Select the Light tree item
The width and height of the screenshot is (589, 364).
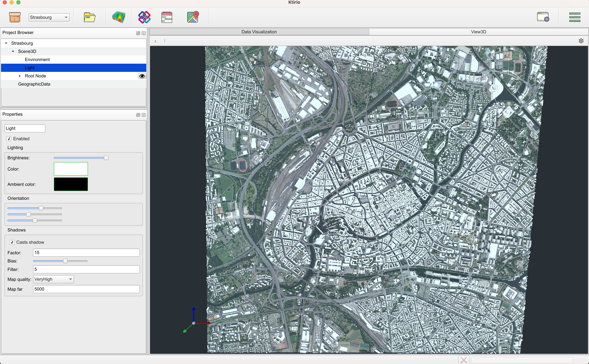pyautogui.click(x=73, y=68)
